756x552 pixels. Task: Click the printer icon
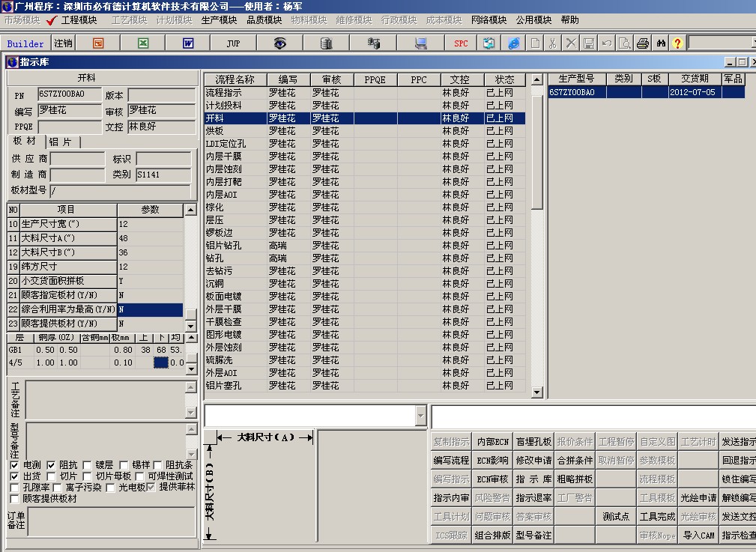coord(643,43)
